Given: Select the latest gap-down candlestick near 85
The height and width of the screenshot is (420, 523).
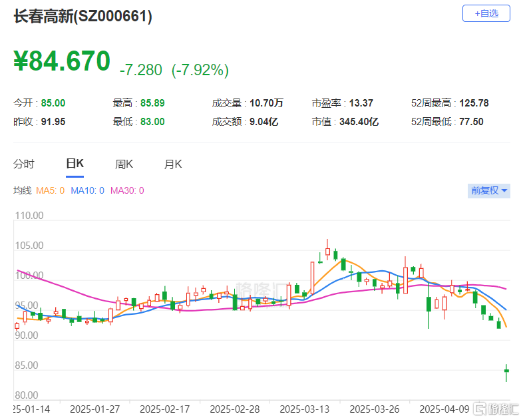Looking at the screenshot, I should (506, 371).
